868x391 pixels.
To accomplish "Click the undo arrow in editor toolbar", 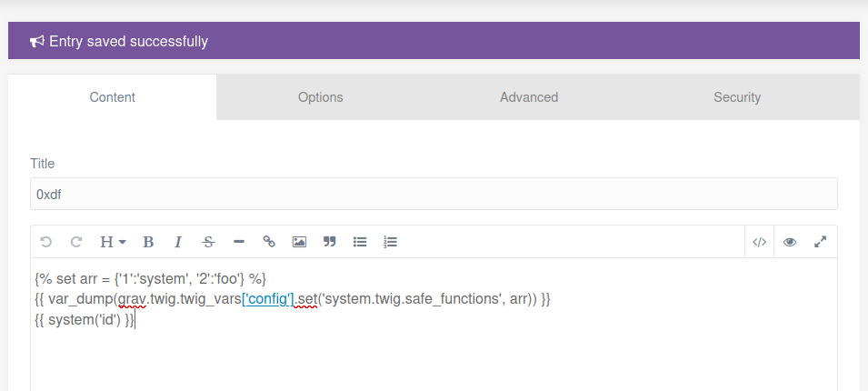I will point(46,242).
